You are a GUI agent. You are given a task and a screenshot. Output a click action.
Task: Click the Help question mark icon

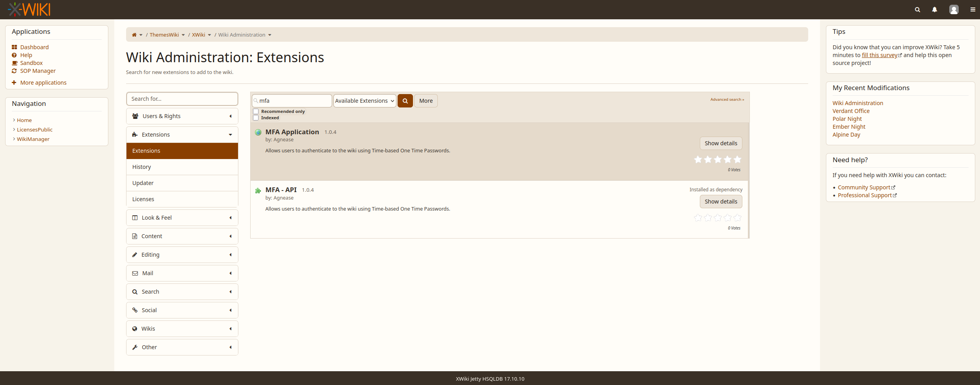click(x=14, y=55)
